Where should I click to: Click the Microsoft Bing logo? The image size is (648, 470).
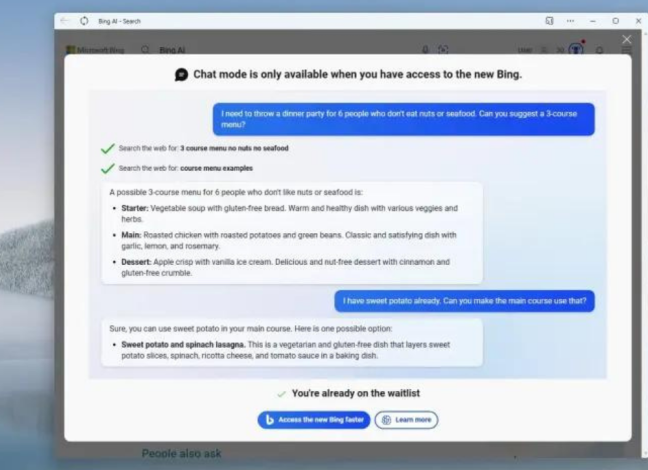coord(95,50)
